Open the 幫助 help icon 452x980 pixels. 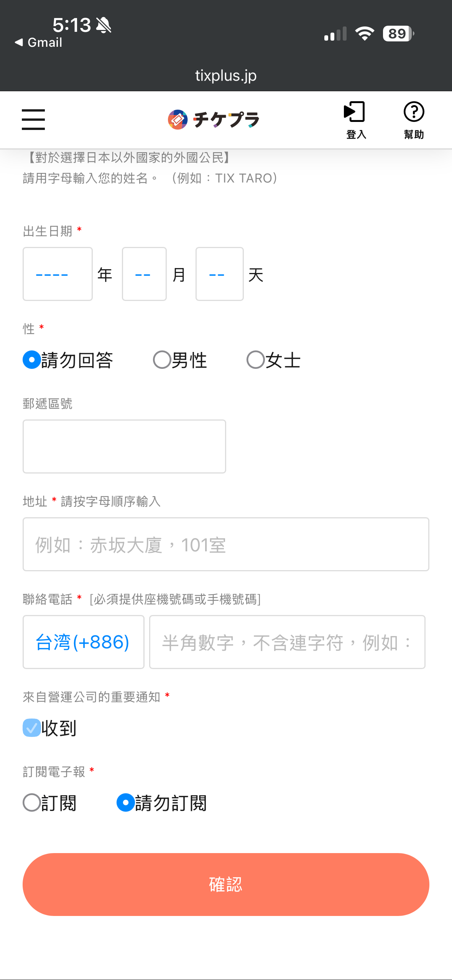[x=414, y=120]
